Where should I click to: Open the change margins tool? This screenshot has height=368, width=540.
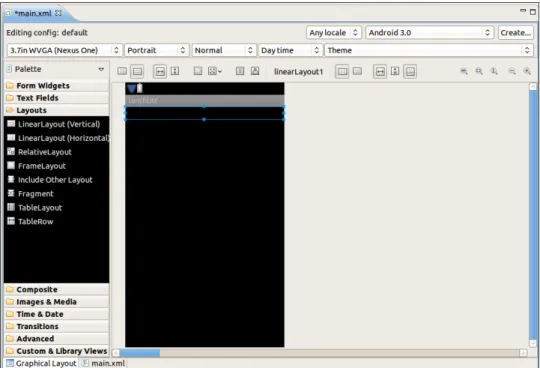[198, 71]
